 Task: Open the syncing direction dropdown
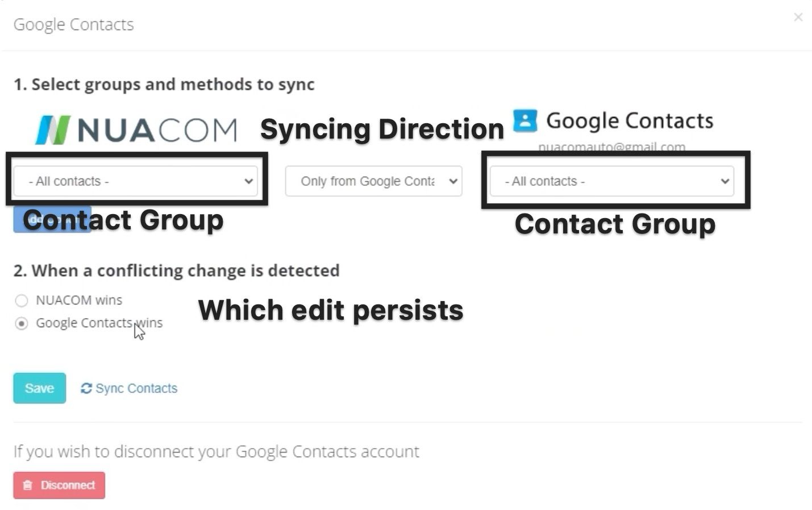374,181
